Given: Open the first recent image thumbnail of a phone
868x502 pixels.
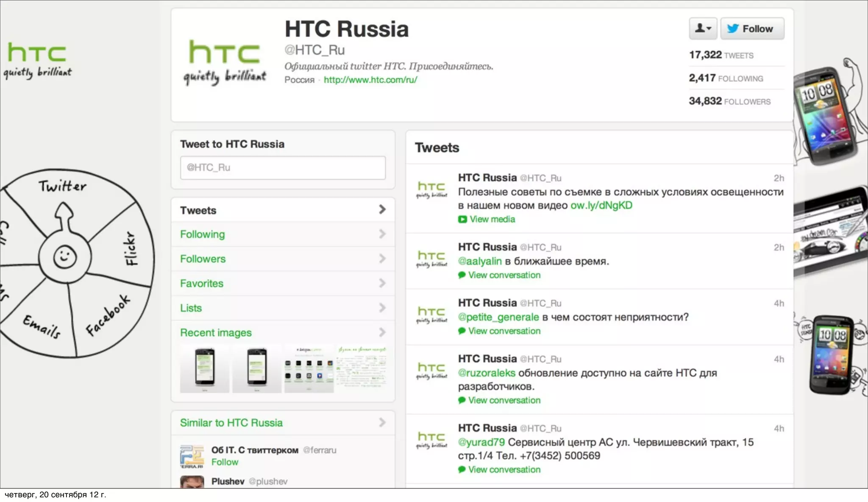Looking at the screenshot, I should pos(205,369).
